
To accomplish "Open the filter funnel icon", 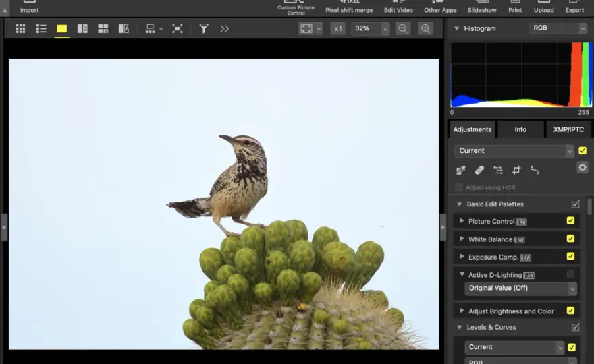I will pyautogui.click(x=204, y=29).
